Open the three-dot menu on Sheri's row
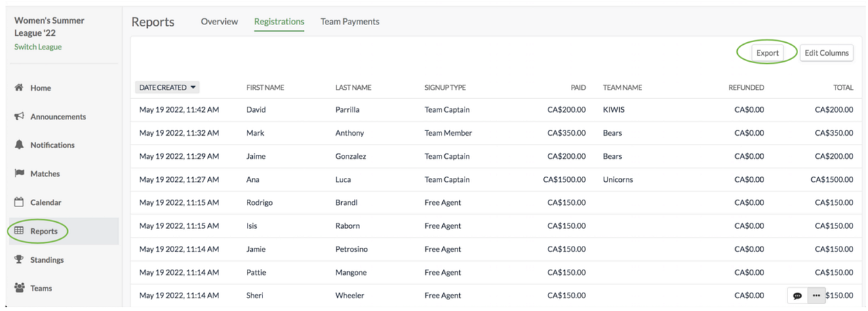Screen dimensions: 868x311 tap(816, 296)
